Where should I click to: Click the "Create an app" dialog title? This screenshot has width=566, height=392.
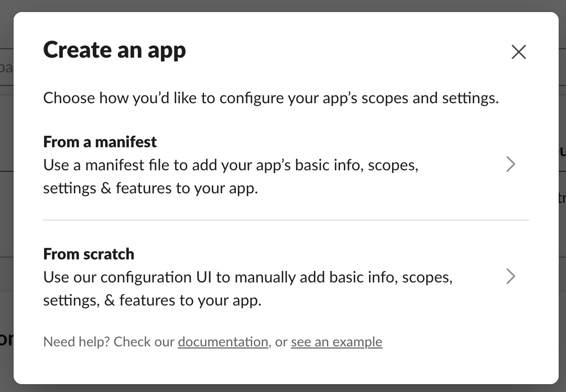[x=115, y=50]
